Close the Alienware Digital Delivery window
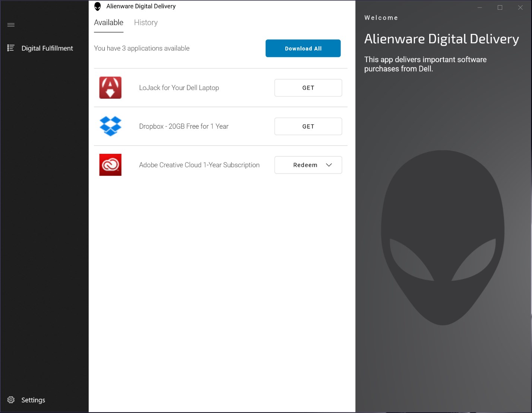This screenshot has width=532, height=413. point(520,7)
